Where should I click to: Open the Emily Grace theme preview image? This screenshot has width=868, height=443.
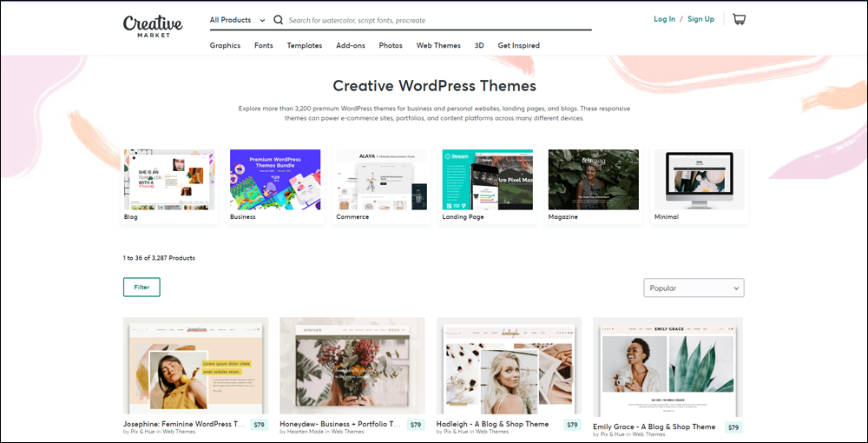(x=667, y=367)
